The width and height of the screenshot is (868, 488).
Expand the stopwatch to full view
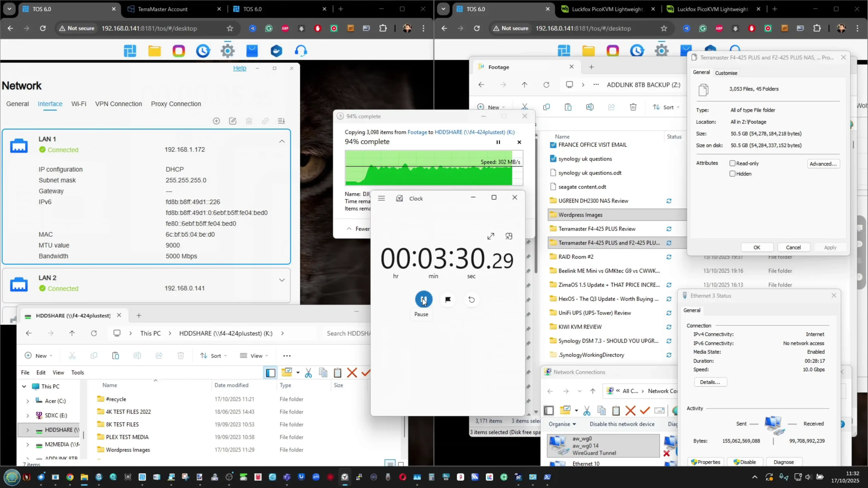point(491,236)
